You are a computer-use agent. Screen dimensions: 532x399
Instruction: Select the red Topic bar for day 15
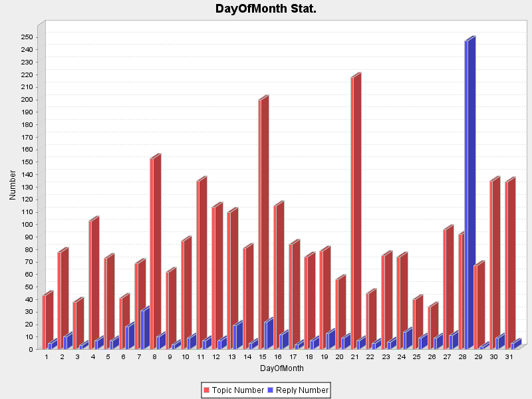tap(263, 224)
